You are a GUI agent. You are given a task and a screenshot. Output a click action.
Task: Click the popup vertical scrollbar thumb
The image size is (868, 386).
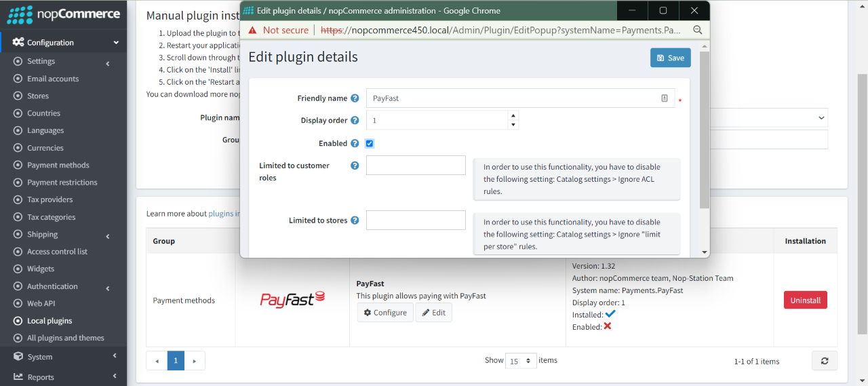(705, 129)
